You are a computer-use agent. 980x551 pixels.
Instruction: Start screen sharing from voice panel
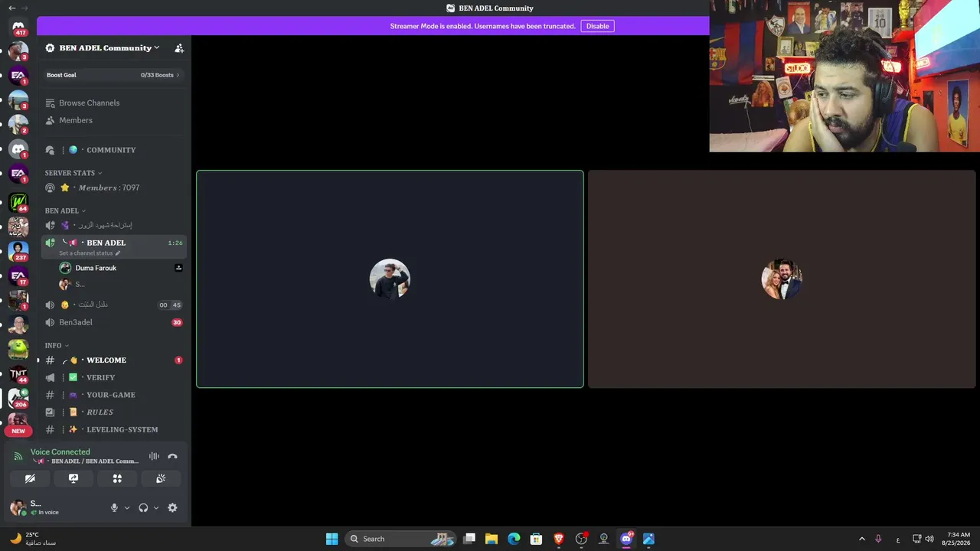tap(73, 478)
